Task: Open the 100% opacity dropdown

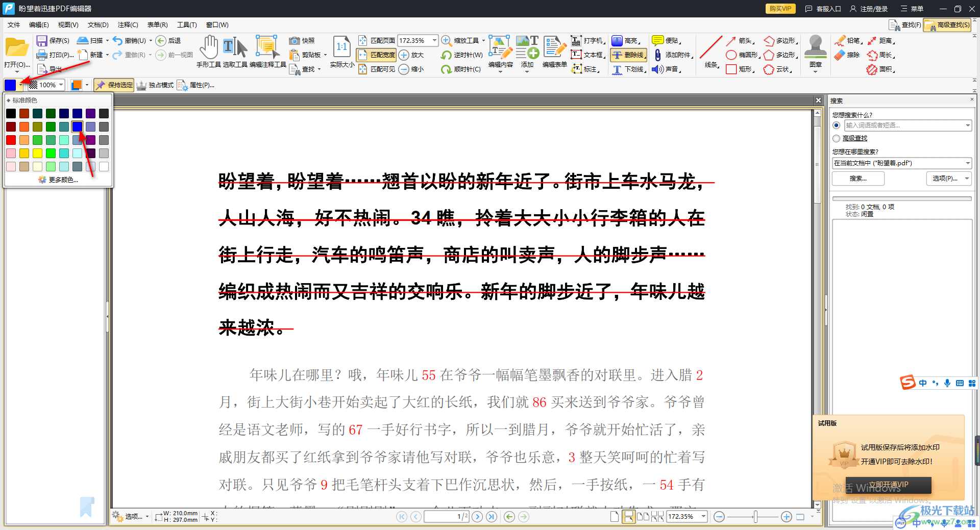Action: pyautogui.click(x=61, y=85)
